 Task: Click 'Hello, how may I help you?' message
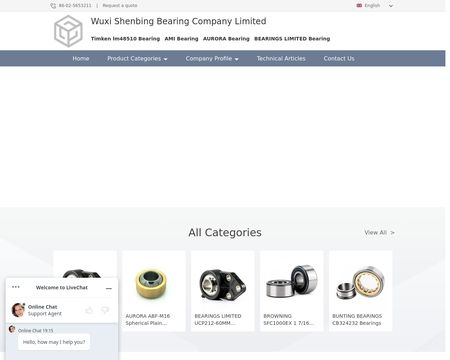point(54,342)
